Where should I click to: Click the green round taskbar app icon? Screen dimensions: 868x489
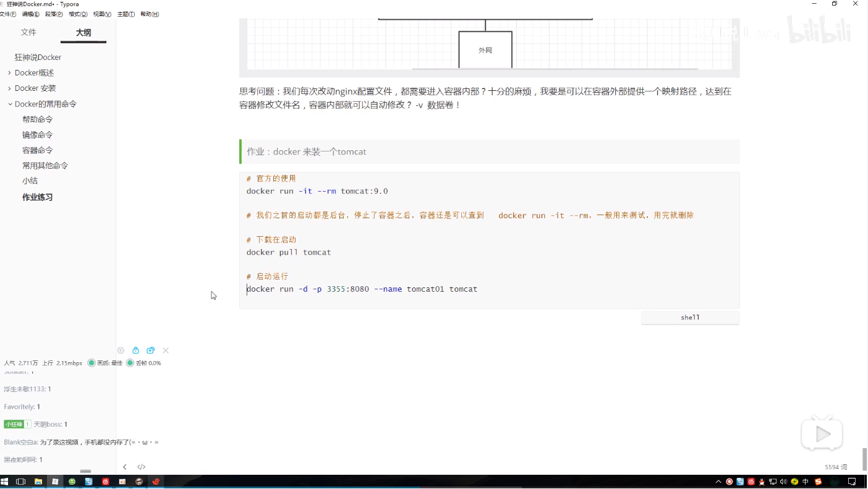point(72,482)
